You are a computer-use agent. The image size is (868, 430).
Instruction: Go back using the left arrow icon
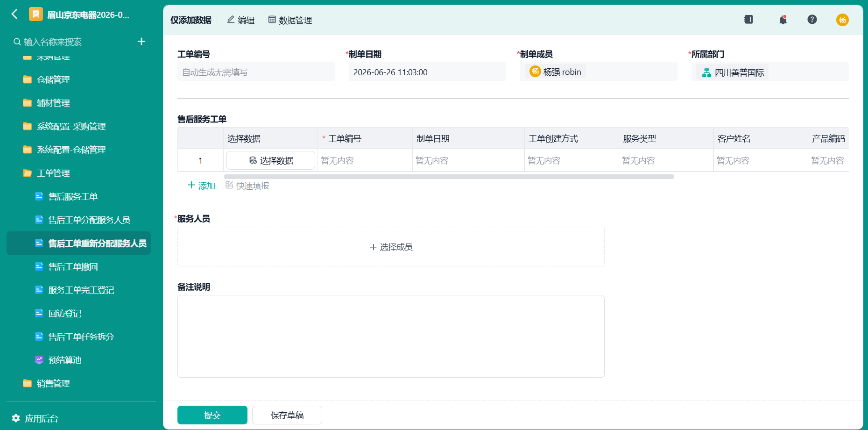pos(14,14)
